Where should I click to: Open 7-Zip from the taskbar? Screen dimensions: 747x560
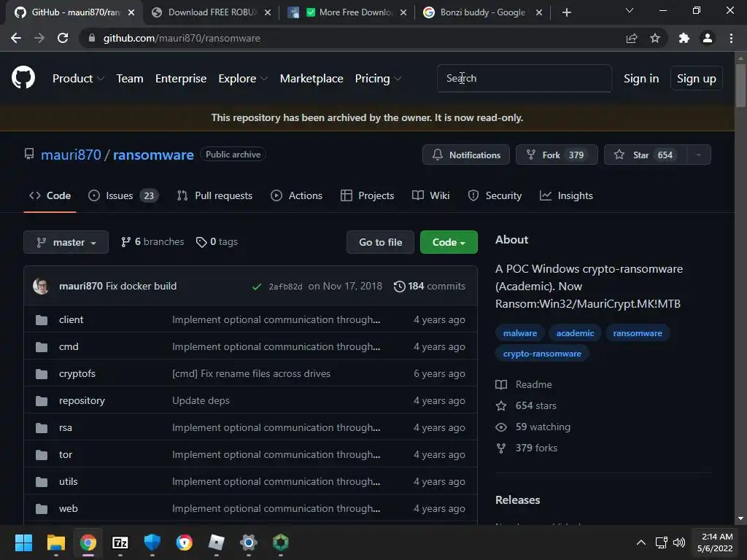[x=120, y=542]
